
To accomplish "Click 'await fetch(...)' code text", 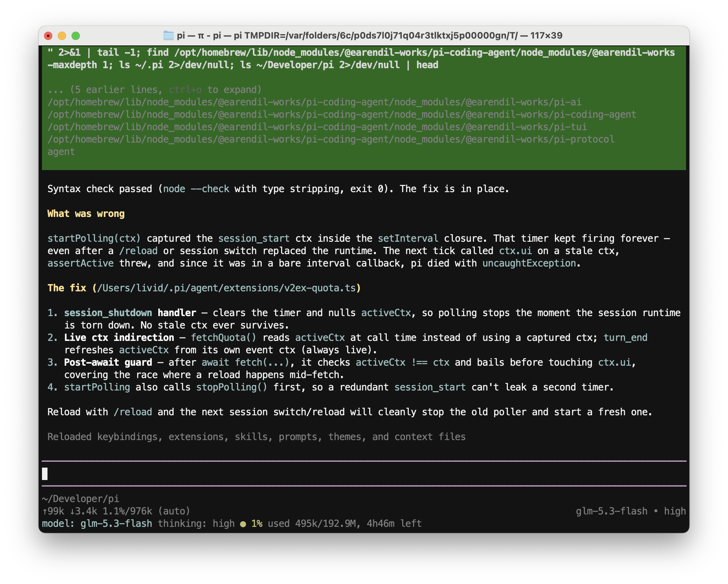I will (x=246, y=362).
